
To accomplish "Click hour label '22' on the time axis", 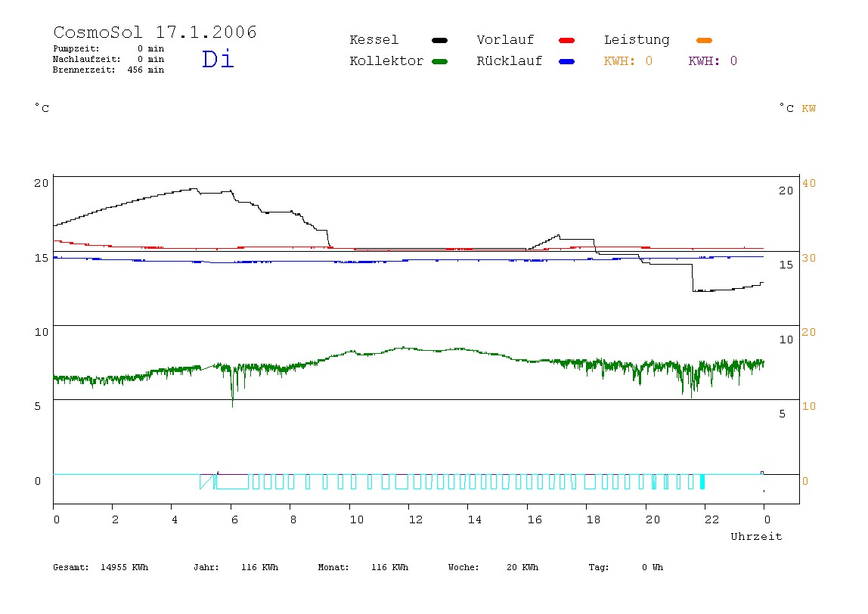I will pos(712,520).
